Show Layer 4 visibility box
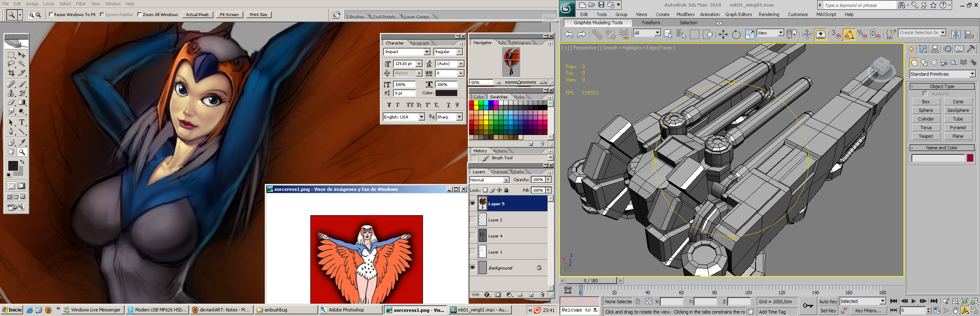 coord(473,236)
